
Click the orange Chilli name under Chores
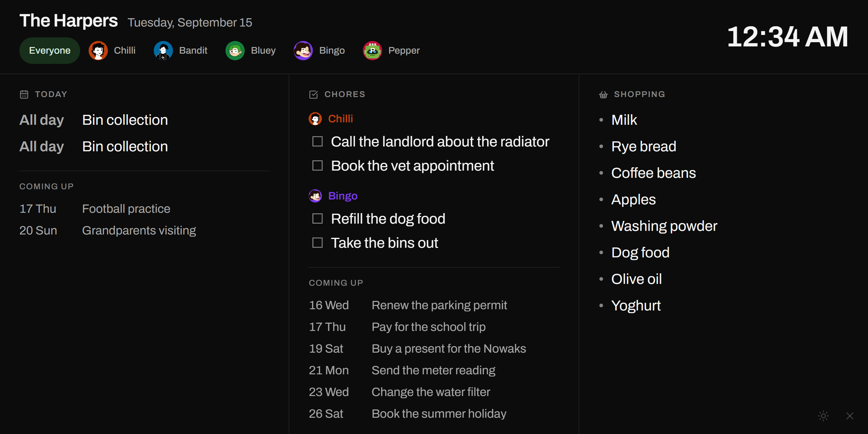click(x=340, y=119)
